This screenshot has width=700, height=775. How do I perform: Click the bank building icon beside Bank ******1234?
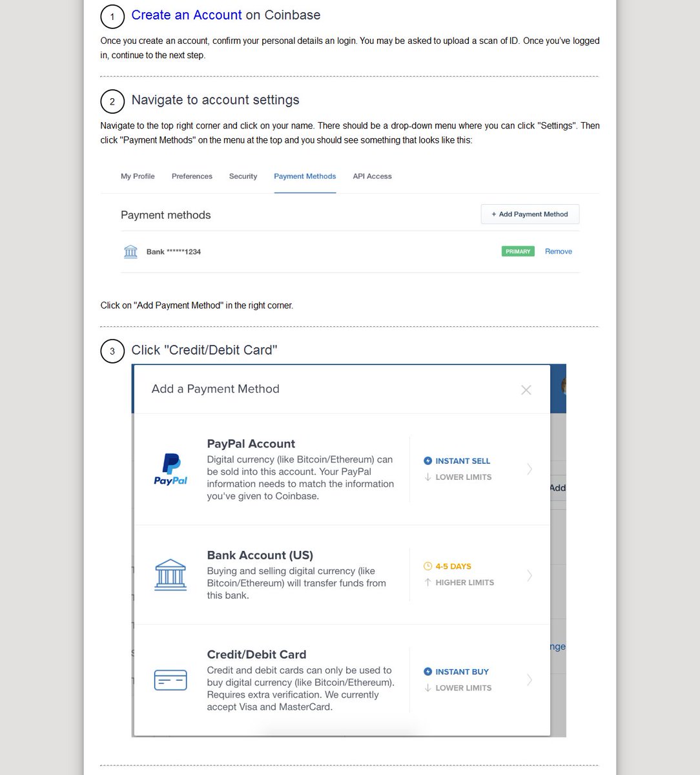130,252
